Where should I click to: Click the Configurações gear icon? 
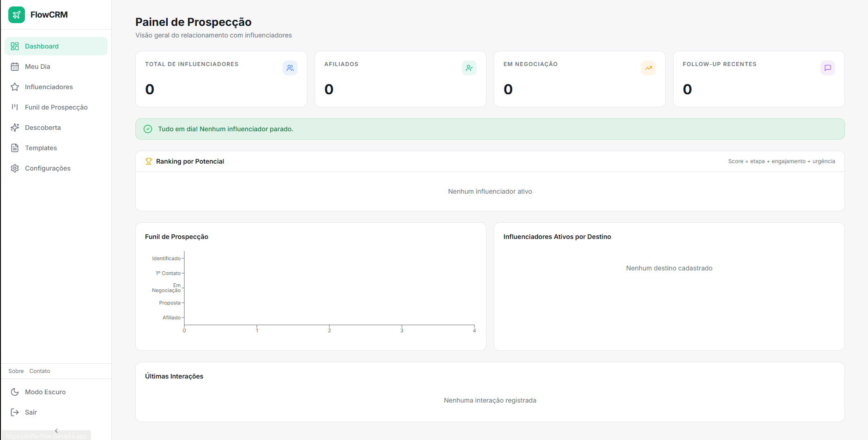pos(15,168)
